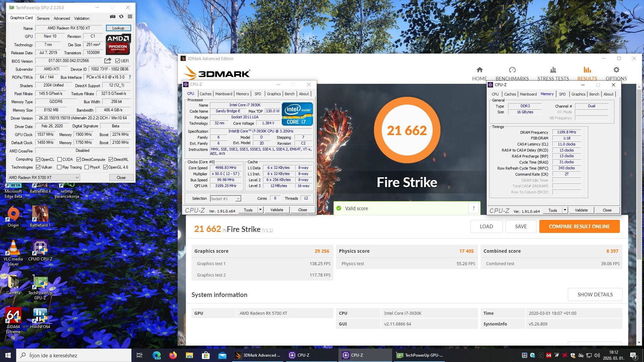The image size is (644, 362).
Task: Click the Valid score help question mark
Action: click(474, 208)
